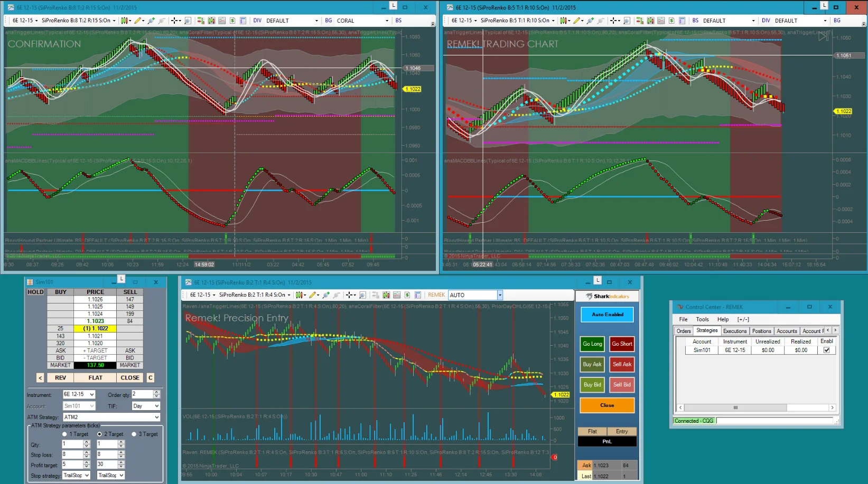Open TIF Day dropdown in Sim101 DOM
Viewport: 868px width, 484px height.
point(146,406)
